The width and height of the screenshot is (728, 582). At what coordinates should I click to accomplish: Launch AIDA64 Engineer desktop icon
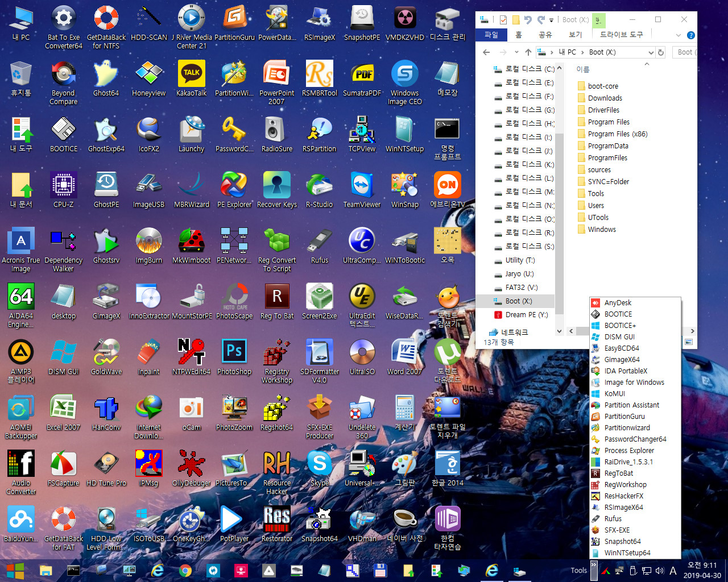tap(21, 306)
